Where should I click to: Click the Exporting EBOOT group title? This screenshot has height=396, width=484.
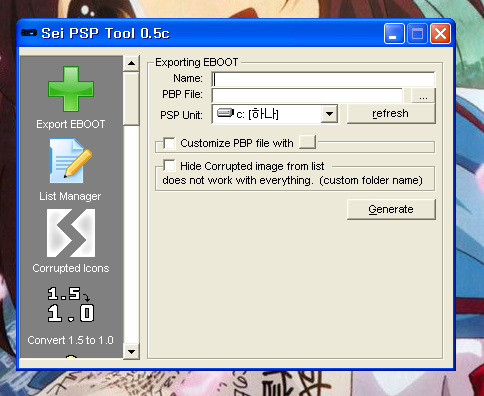point(197,62)
